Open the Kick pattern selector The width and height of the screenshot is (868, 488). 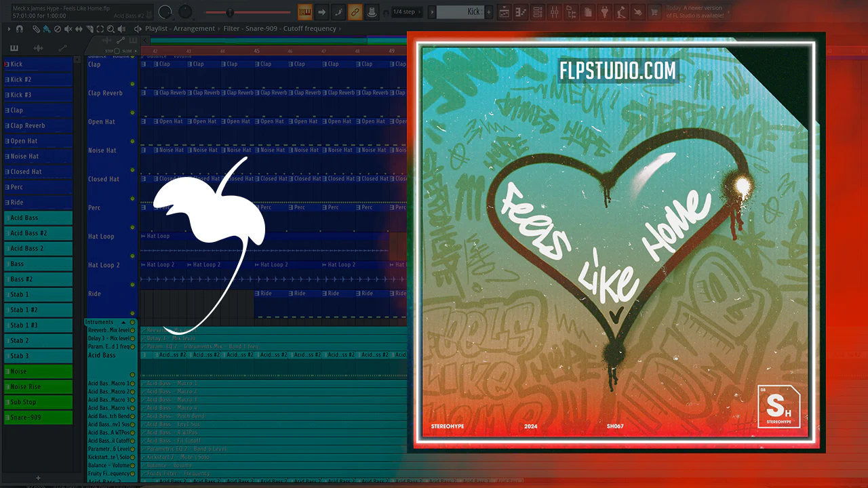pos(459,12)
